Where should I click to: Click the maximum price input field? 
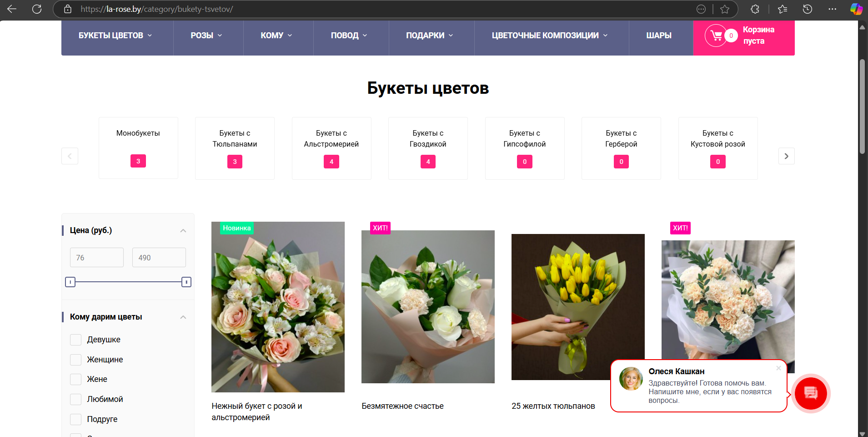pyautogui.click(x=158, y=257)
